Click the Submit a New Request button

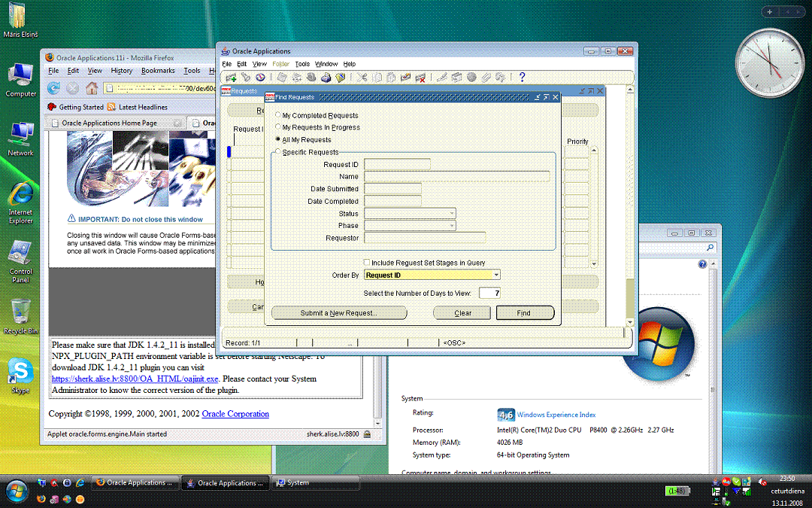[338, 313]
